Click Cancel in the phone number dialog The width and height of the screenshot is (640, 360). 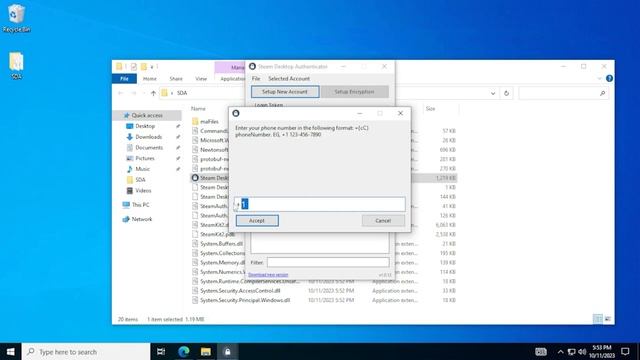pyautogui.click(x=383, y=220)
